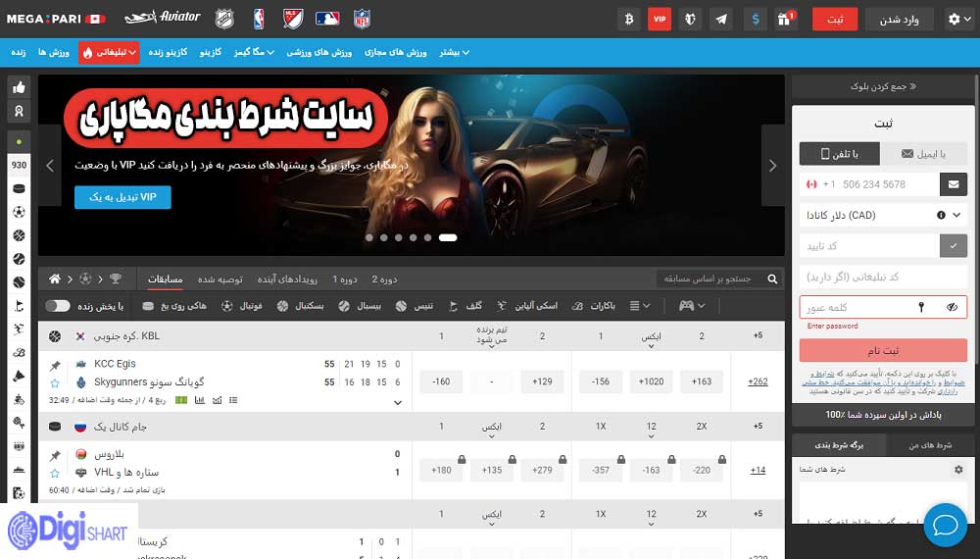This screenshot has width=980, height=559.
Task: Select the football icon in left sidebar
Action: (19, 212)
